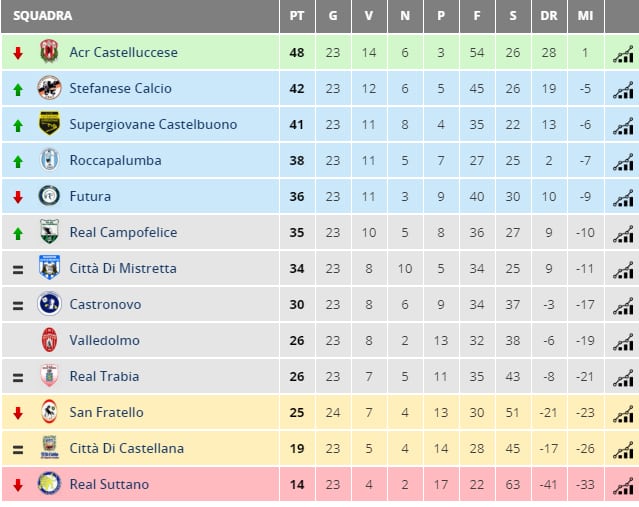Click the red down arrow beside San Fratello
This screenshot has height=507, width=639.
coord(18,413)
